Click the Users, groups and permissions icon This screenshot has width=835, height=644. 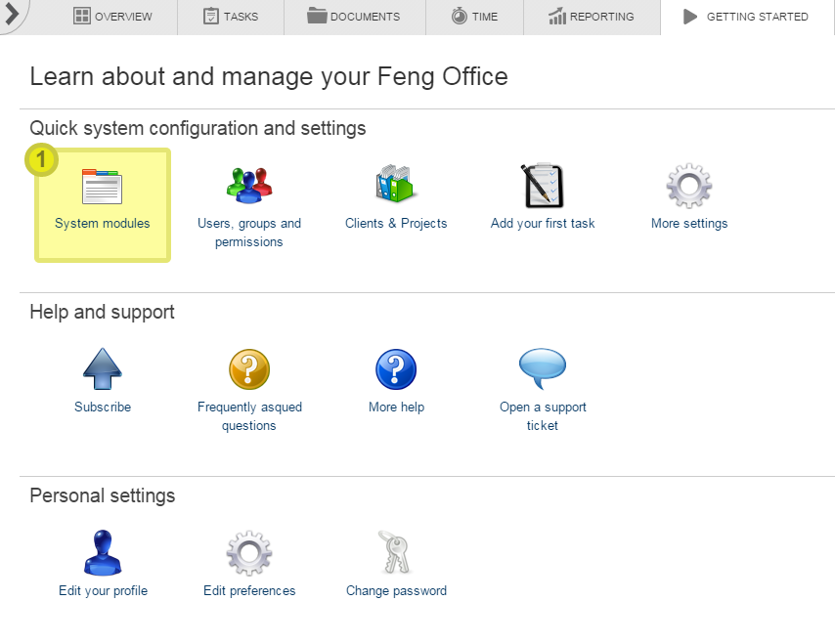tap(249, 186)
